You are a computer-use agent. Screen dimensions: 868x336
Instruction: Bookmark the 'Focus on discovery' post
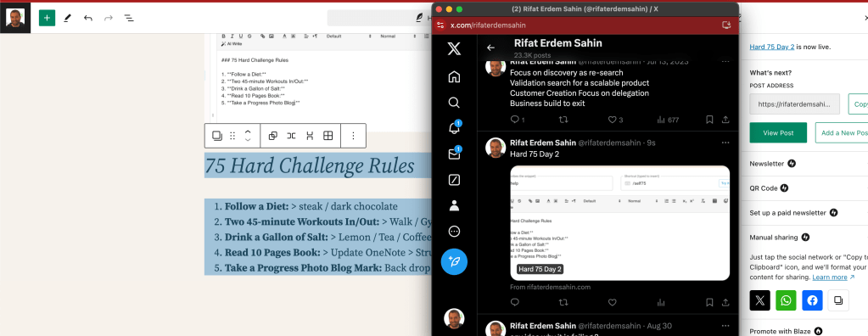click(x=709, y=120)
